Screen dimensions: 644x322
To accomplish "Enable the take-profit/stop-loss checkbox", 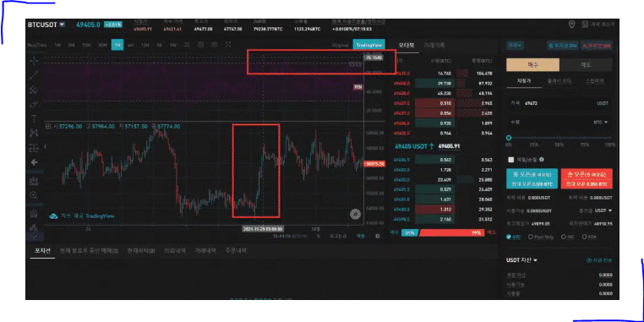I will tap(511, 160).
